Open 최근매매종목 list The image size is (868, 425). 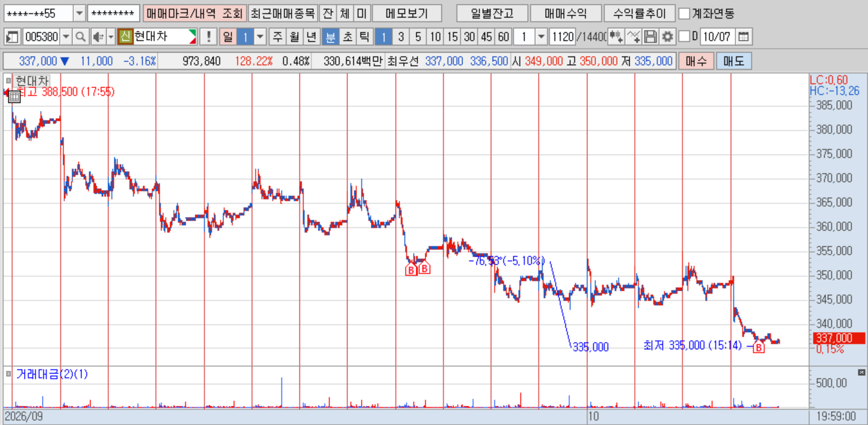(282, 13)
